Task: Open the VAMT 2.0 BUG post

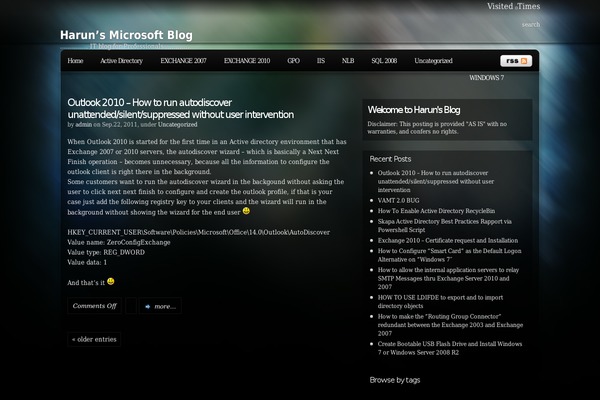Action: [x=398, y=201]
